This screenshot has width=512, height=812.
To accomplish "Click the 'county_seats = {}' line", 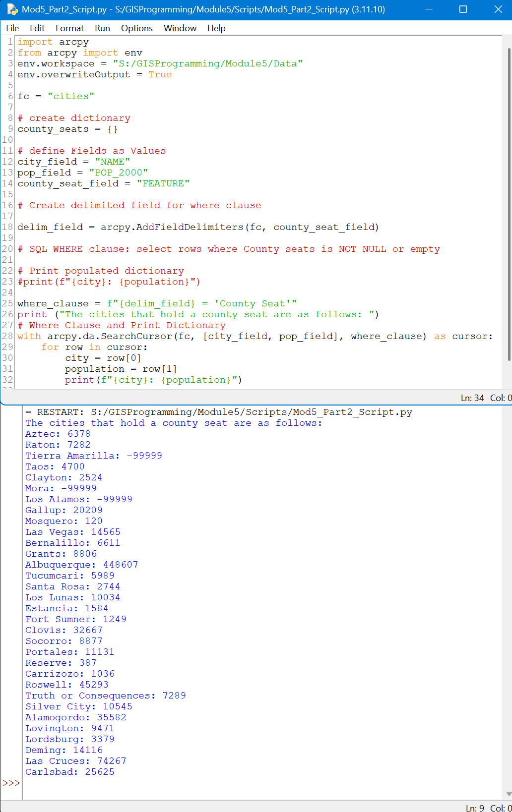I will [x=67, y=129].
